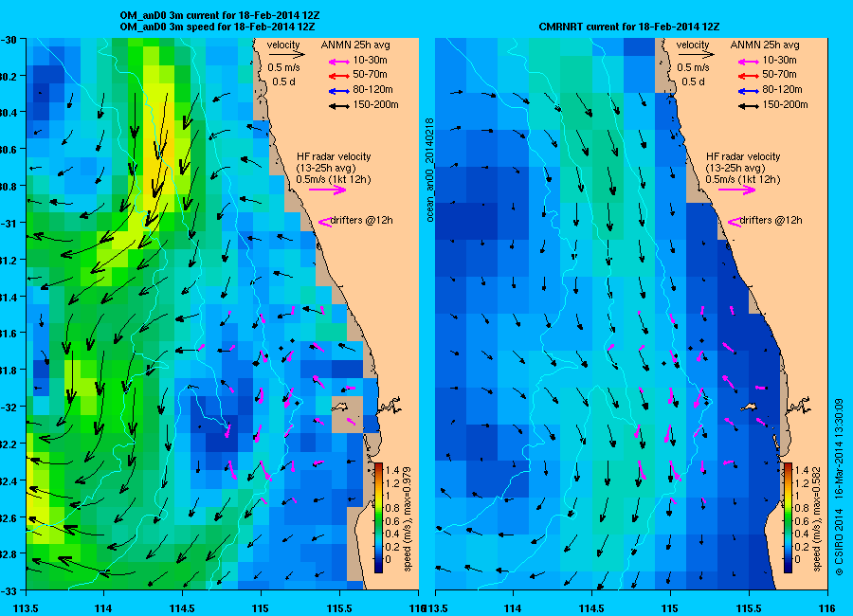
Task: Click the black velocity scale arrow in left panel
Action: coord(286,54)
